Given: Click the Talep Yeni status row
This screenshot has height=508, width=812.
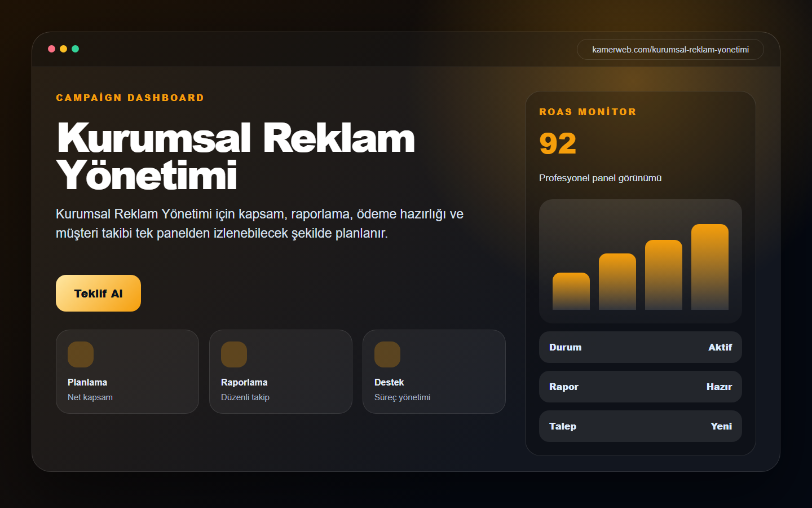Looking at the screenshot, I should [x=641, y=426].
